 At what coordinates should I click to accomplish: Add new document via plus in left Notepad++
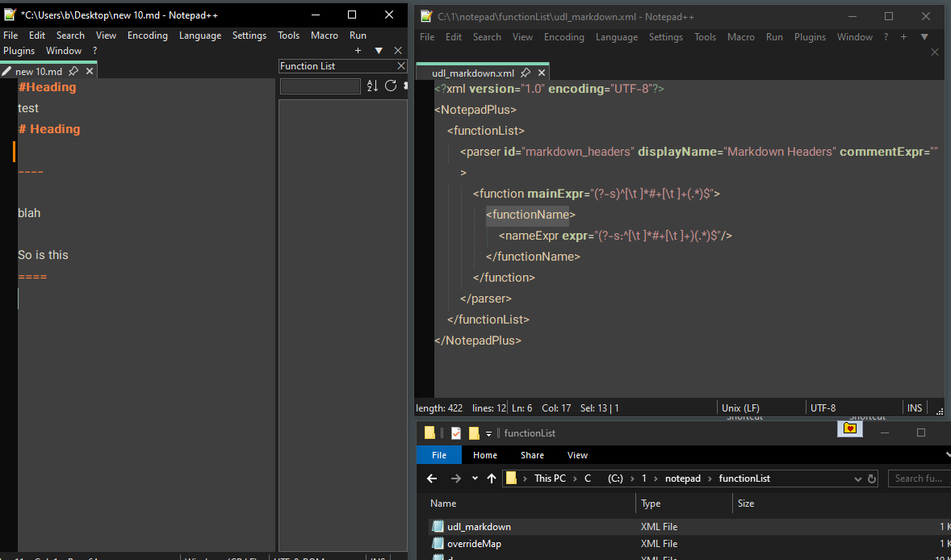tap(358, 51)
